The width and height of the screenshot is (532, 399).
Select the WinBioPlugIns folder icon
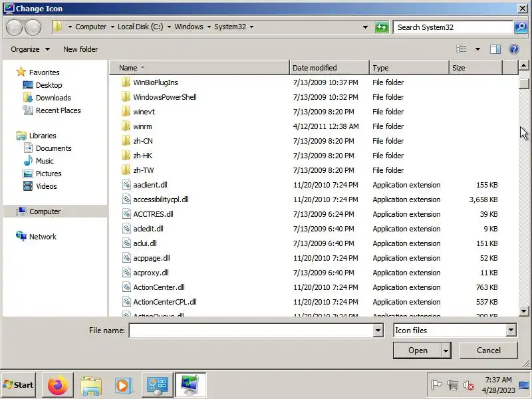pyautogui.click(x=126, y=82)
